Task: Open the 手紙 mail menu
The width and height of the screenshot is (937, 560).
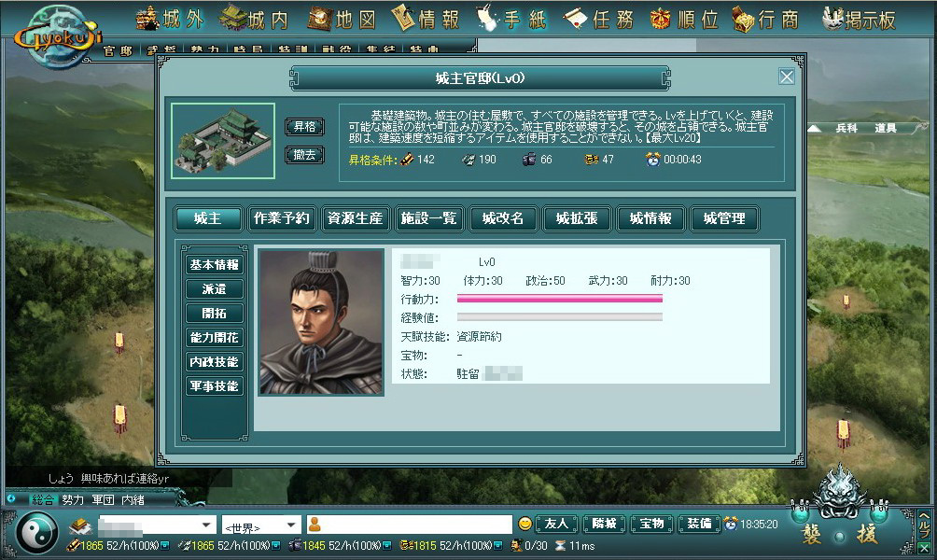Action: point(511,19)
